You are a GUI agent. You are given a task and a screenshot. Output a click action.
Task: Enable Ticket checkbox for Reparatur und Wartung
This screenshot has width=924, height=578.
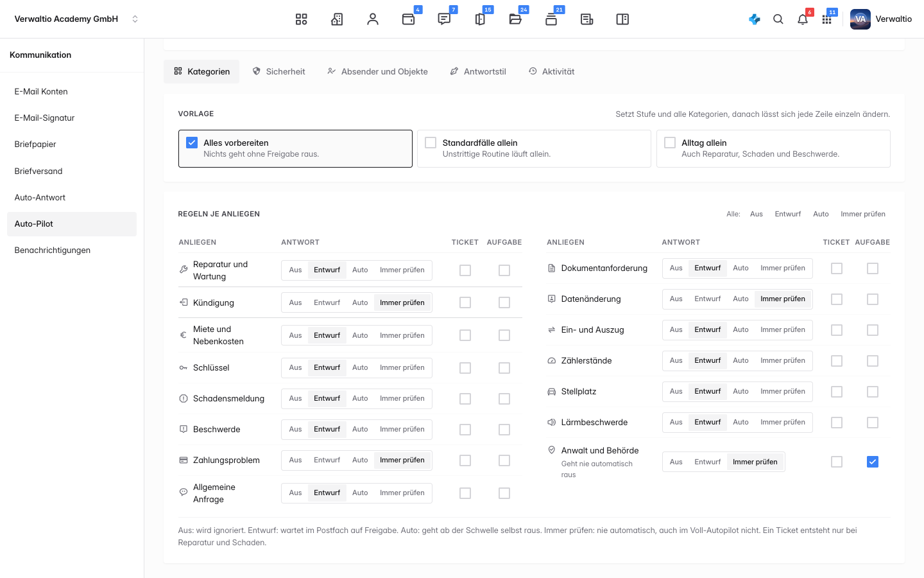465,270
